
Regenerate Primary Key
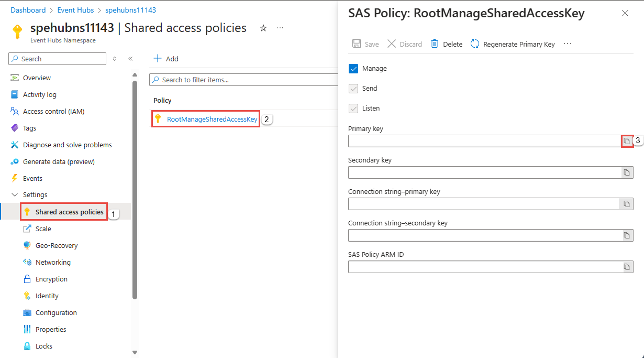coord(513,44)
